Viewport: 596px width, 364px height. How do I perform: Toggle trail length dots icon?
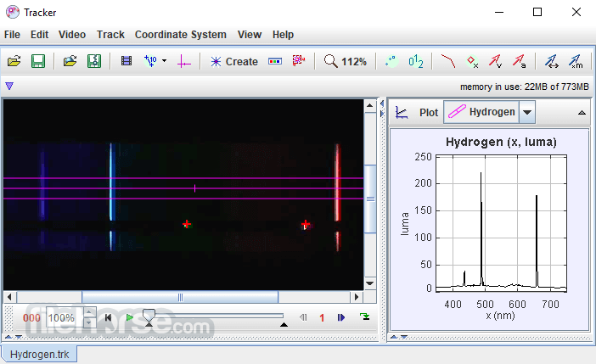[x=391, y=61]
